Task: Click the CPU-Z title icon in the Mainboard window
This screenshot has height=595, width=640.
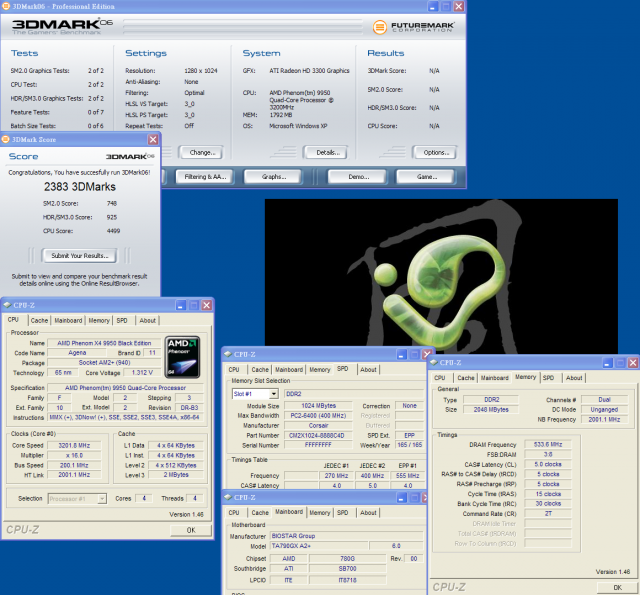Action: [228, 497]
